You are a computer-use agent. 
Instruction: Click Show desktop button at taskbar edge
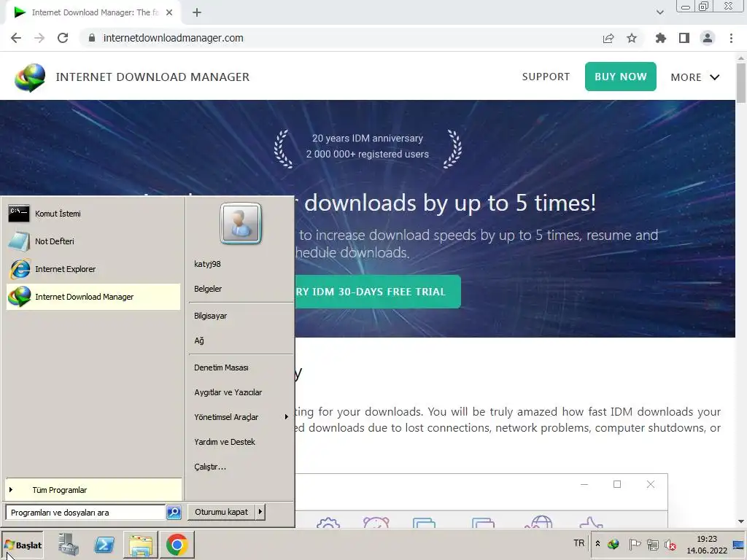point(739,544)
